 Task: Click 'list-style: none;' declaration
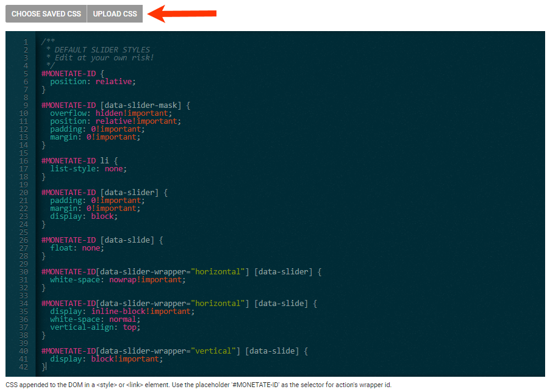[88, 169]
